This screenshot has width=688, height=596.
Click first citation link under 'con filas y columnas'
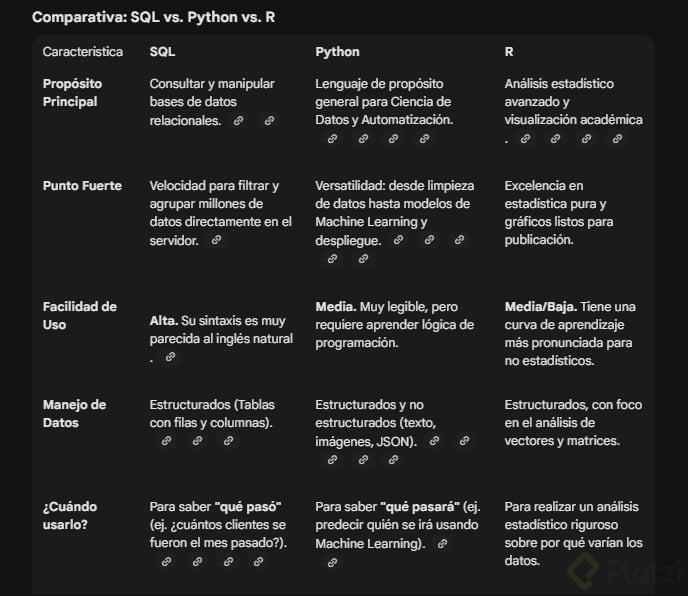click(x=165, y=441)
